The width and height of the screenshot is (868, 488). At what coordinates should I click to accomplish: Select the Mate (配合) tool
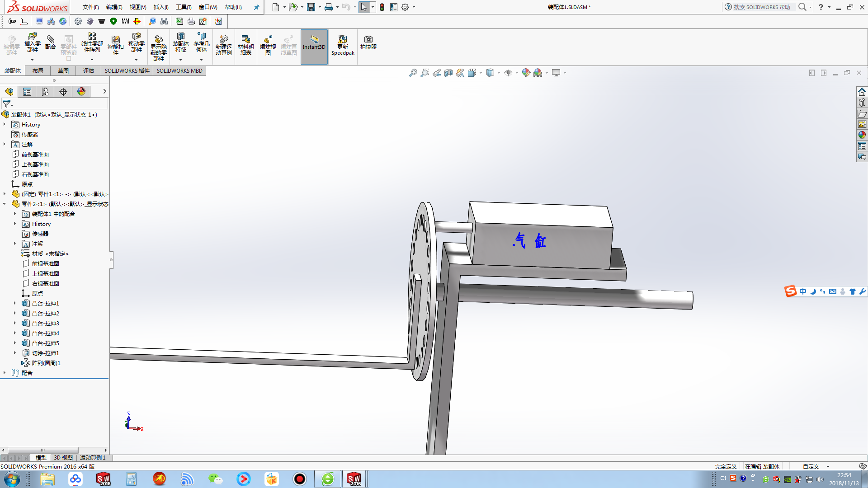pos(51,43)
